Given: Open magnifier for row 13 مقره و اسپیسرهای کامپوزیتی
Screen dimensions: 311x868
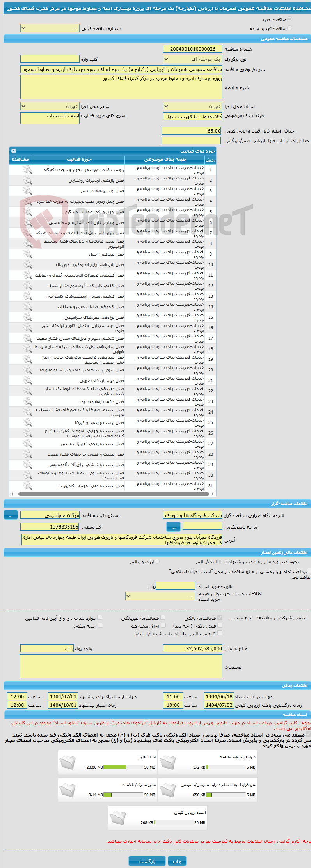Looking at the screenshot, I should click(x=27, y=296).
